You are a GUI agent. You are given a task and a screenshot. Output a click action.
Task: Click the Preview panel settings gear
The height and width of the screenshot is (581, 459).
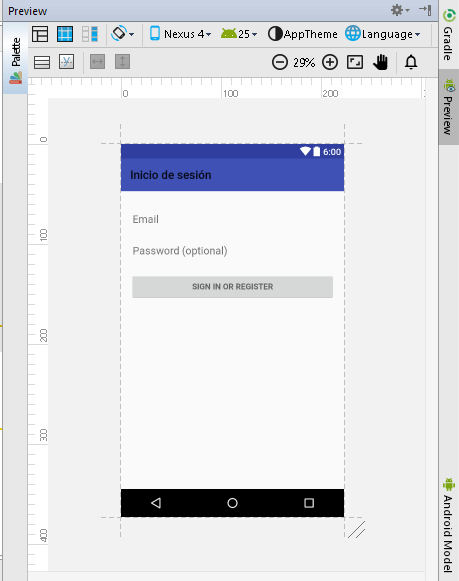tap(400, 10)
